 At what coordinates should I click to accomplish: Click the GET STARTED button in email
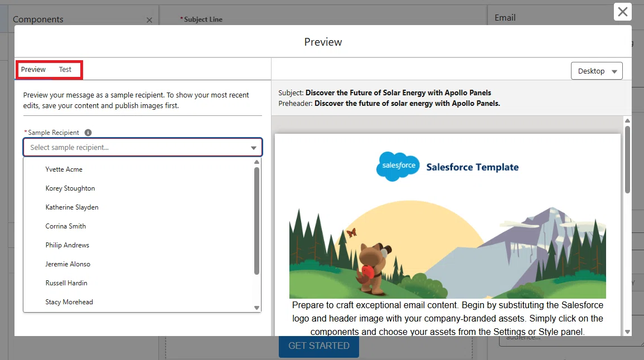tap(319, 346)
